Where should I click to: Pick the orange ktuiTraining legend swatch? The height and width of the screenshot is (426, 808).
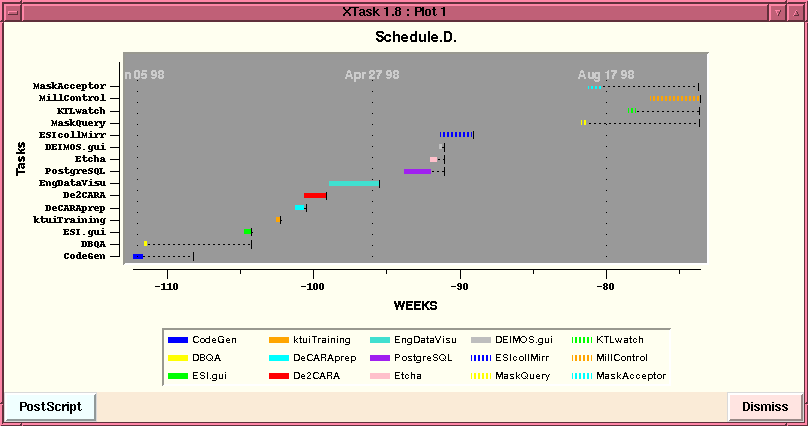[x=279, y=340]
